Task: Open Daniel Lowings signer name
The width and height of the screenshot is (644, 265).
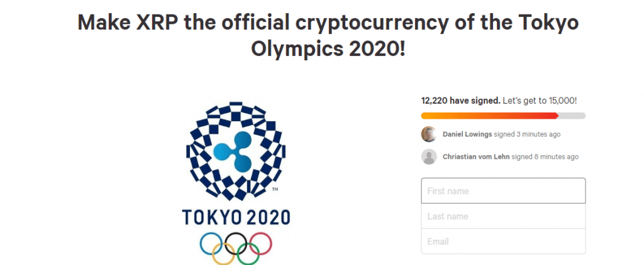Action: [x=467, y=134]
